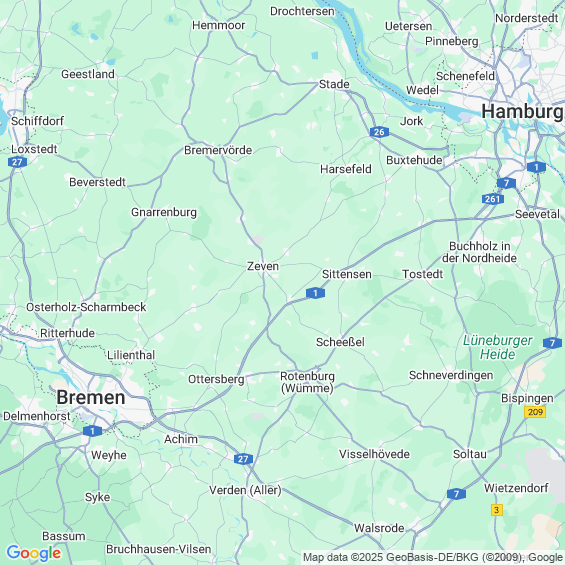
Task: Click the A261 highway shield near Seevetal
Action: pyautogui.click(x=493, y=199)
